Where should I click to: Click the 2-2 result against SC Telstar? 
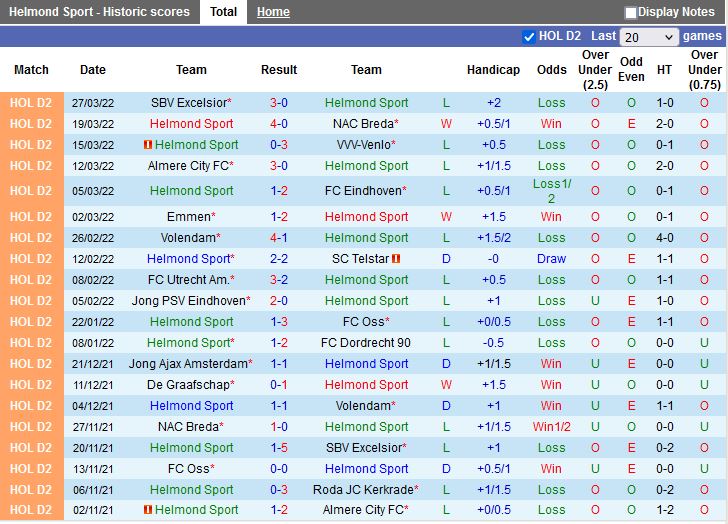tap(279, 259)
